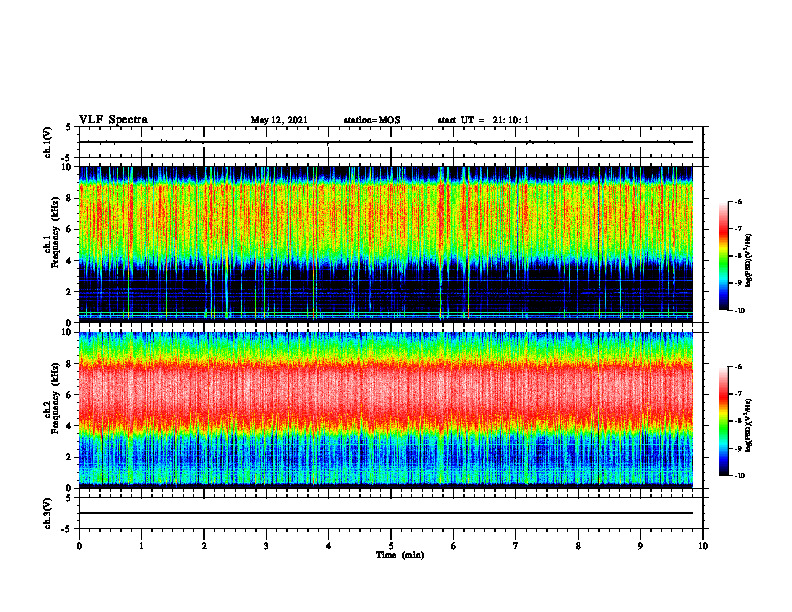The width and height of the screenshot is (792, 612).
Task: Click the ch.2 color scale bar
Action: (x=723, y=421)
